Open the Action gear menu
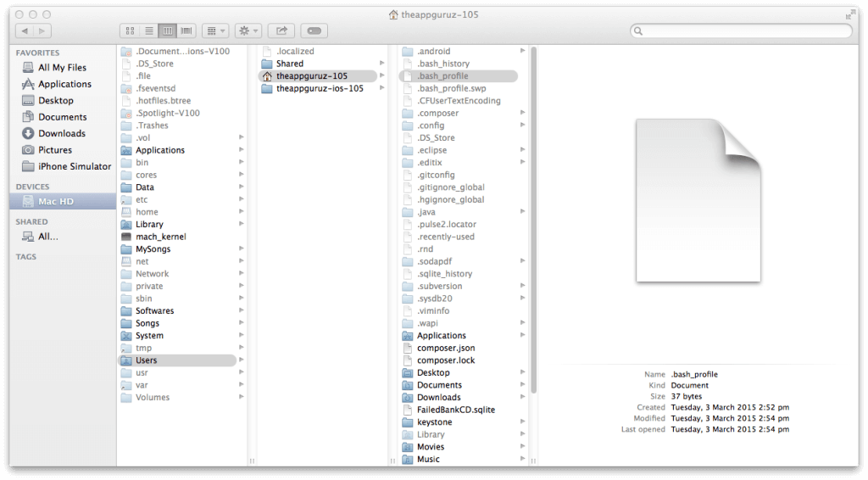The image size is (868, 480). pyautogui.click(x=248, y=31)
